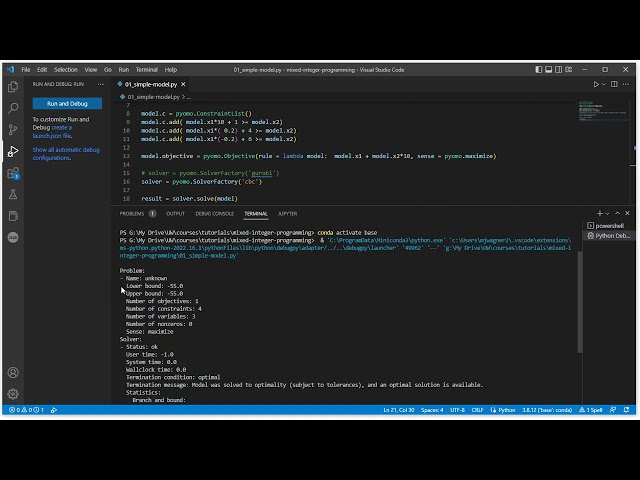Image resolution: width=640 pixels, height=480 pixels.
Task: Toggle the bottom panel visibility
Action: click(x=549, y=70)
